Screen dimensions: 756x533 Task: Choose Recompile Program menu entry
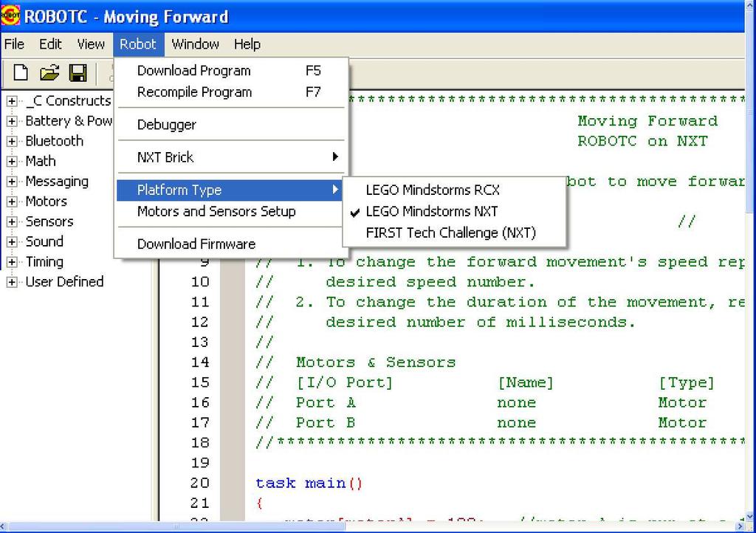pyautogui.click(x=231, y=92)
